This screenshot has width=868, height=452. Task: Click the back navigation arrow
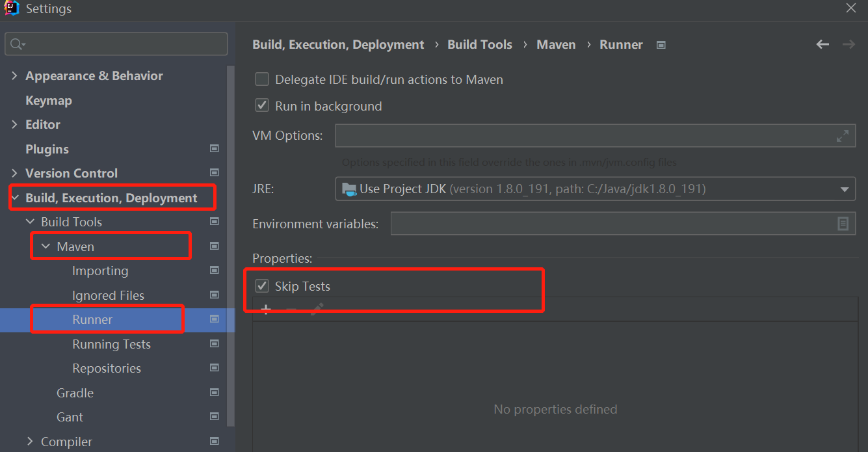coord(822,44)
